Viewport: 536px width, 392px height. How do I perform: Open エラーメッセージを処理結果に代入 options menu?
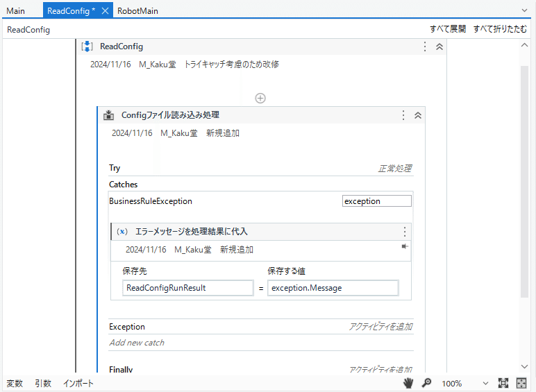point(405,232)
